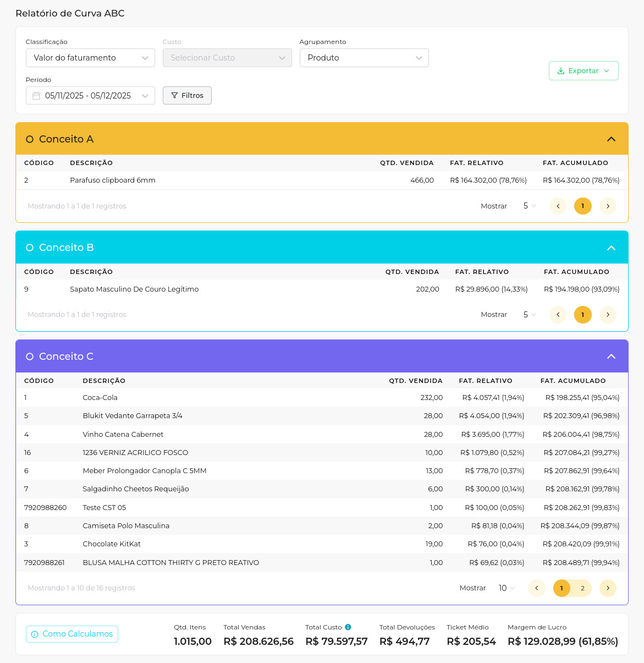Click next page arrow in Conceito B
The image size is (644, 663).
(x=608, y=315)
